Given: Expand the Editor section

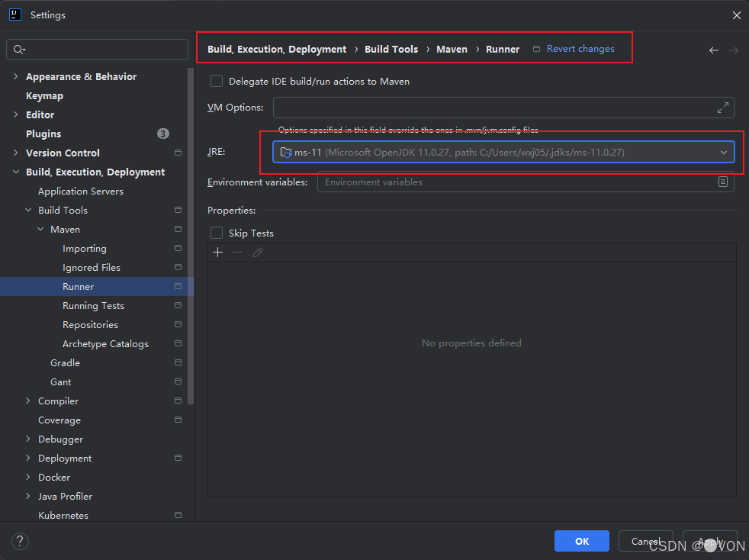Looking at the screenshot, I should [16, 114].
